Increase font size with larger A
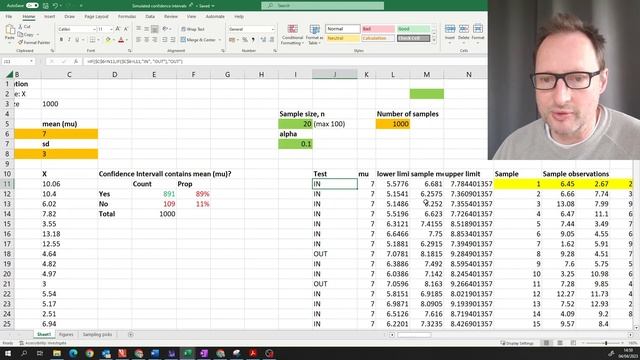The image size is (640, 360). coord(118,29)
